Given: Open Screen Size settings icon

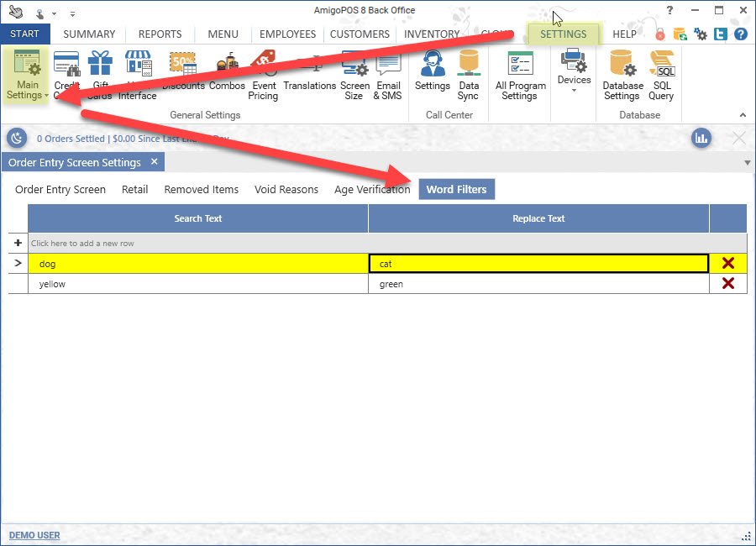Looking at the screenshot, I should pyautogui.click(x=354, y=76).
